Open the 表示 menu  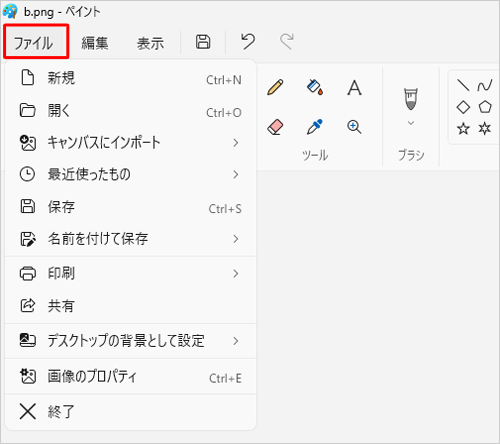[x=150, y=43]
